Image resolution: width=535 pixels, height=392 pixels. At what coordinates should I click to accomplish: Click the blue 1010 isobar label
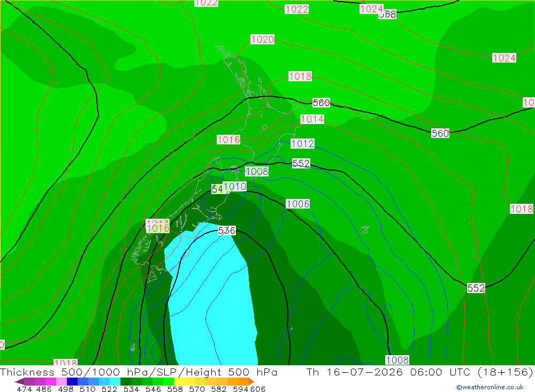(235, 186)
